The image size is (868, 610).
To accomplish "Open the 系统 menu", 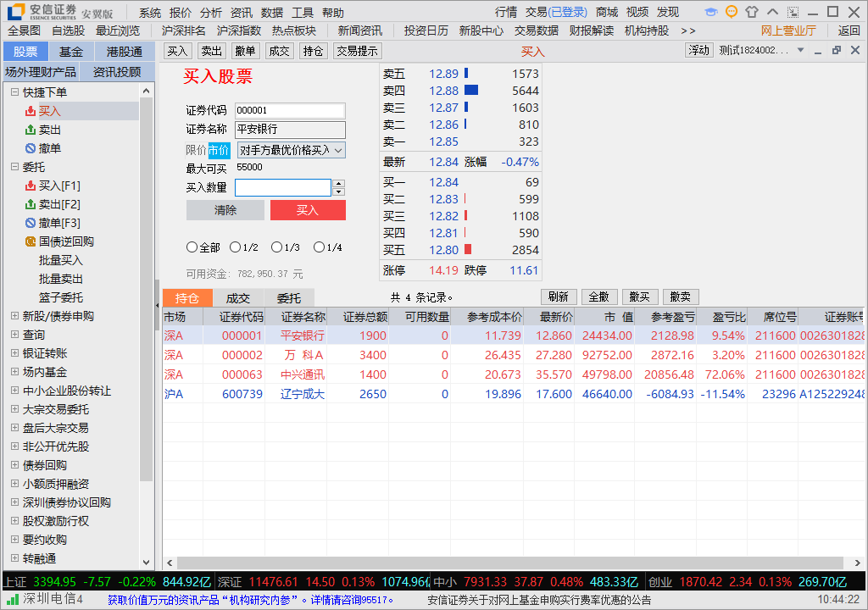I will tap(149, 13).
